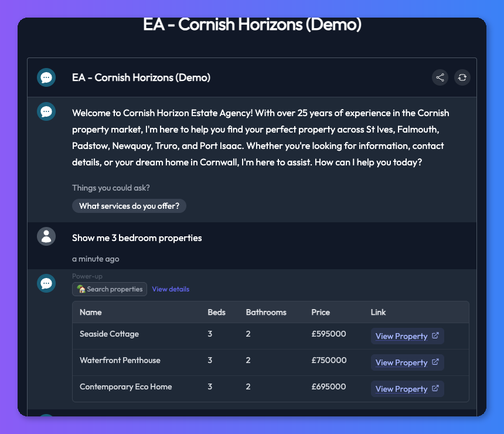
Task: Click the 'Link' column header
Action: pyautogui.click(x=378, y=313)
